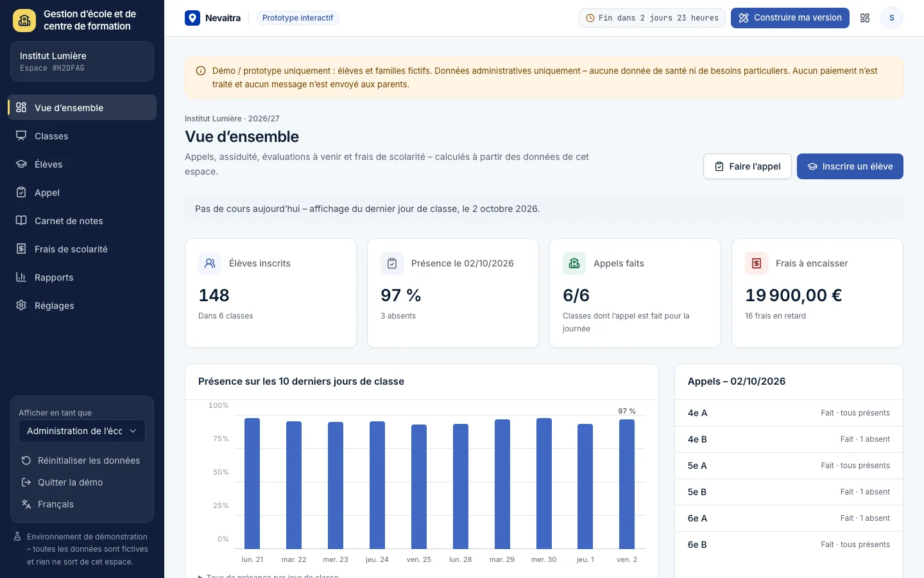Open Réglages in the sidebar
The height and width of the screenshot is (578, 924).
[82, 305]
